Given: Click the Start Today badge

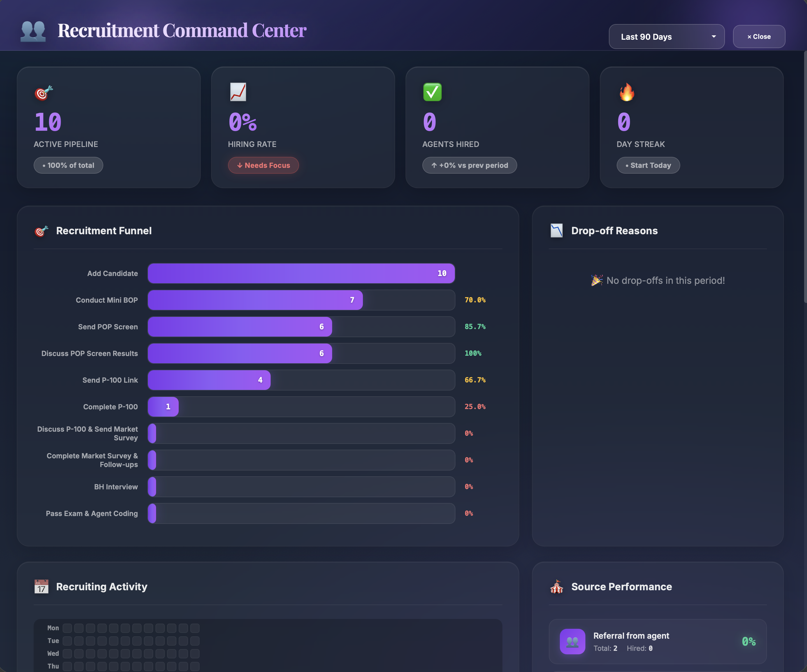Looking at the screenshot, I should [648, 165].
